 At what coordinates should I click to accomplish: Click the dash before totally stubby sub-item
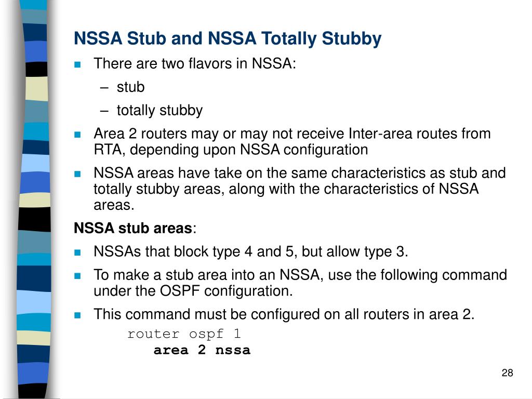point(104,111)
